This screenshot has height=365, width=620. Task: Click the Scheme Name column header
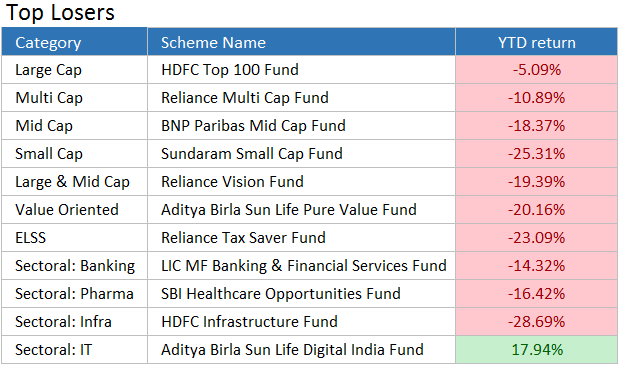pos(301,42)
